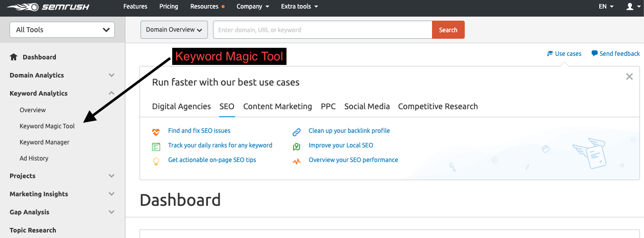This screenshot has width=644, height=238.
Task: Open Keyword Magic Tool in sidebar
Action: tap(47, 126)
